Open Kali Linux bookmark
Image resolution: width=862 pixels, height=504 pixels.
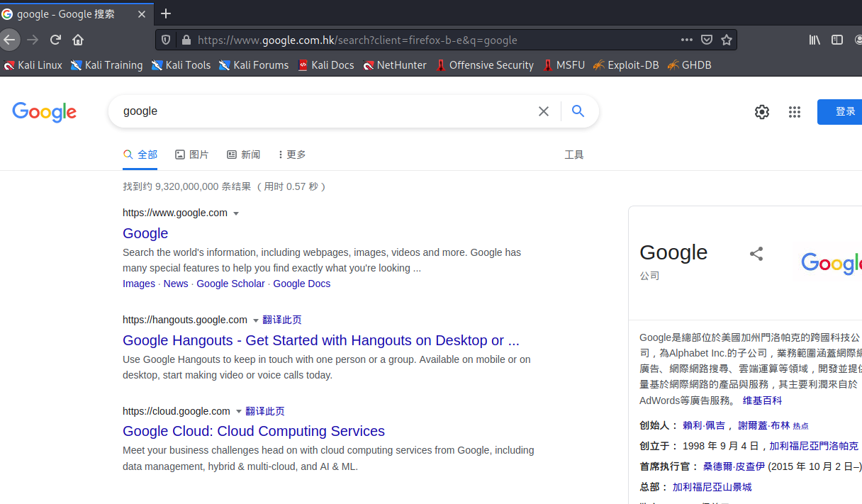[33, 65]
